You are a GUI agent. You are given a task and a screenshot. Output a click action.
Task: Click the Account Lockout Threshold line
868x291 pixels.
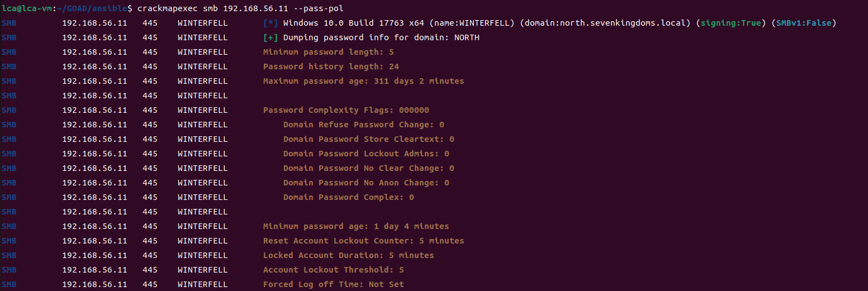[334, 270]
